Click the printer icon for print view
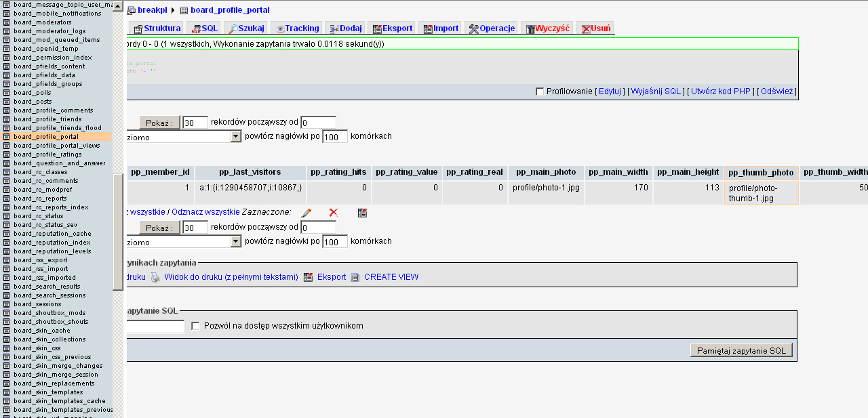The image size is (868, 418). (x=155, y=277)
